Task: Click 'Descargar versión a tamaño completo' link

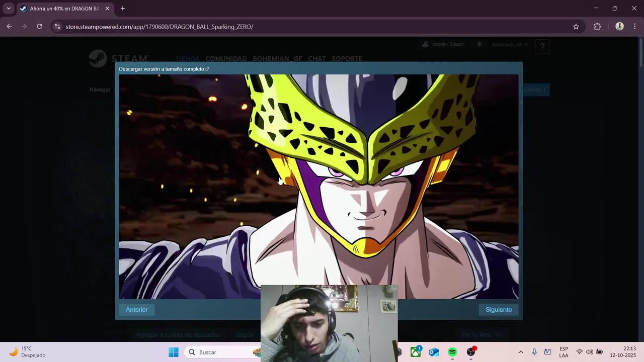Action: pos(164,69)
